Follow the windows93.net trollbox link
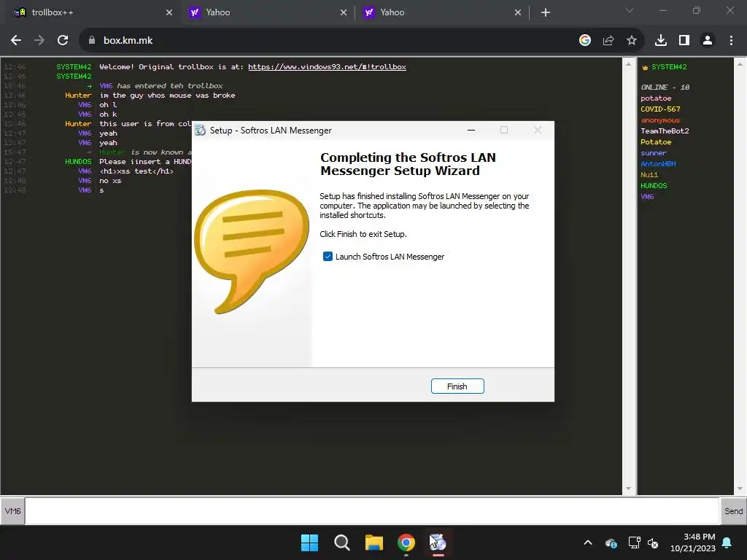 (327, 66)
